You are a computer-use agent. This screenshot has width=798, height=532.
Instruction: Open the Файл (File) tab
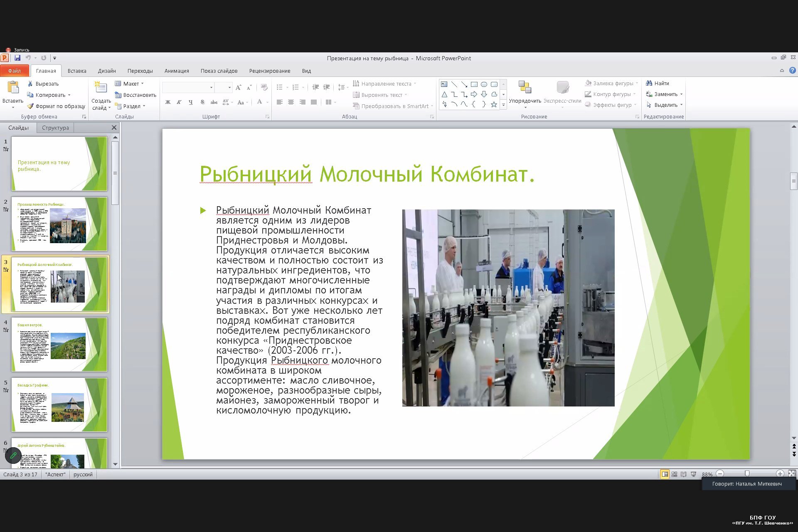(x=15, y=71)
